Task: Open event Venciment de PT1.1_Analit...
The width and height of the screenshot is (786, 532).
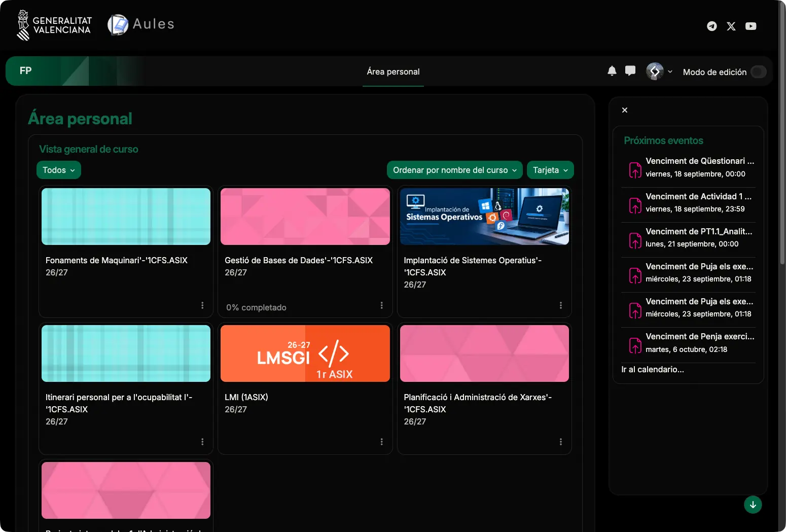Action: [699, 231]
